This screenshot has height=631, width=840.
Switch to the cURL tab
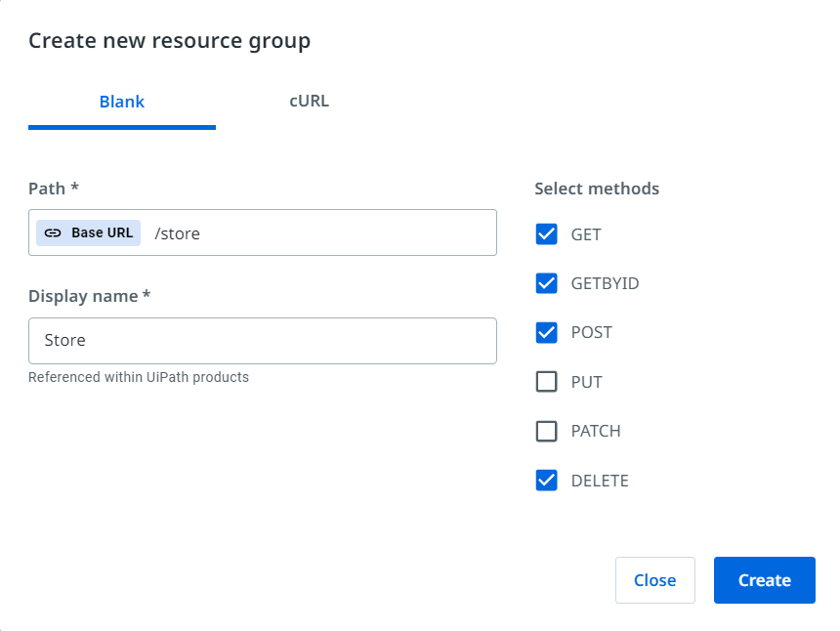pos(309,102)
